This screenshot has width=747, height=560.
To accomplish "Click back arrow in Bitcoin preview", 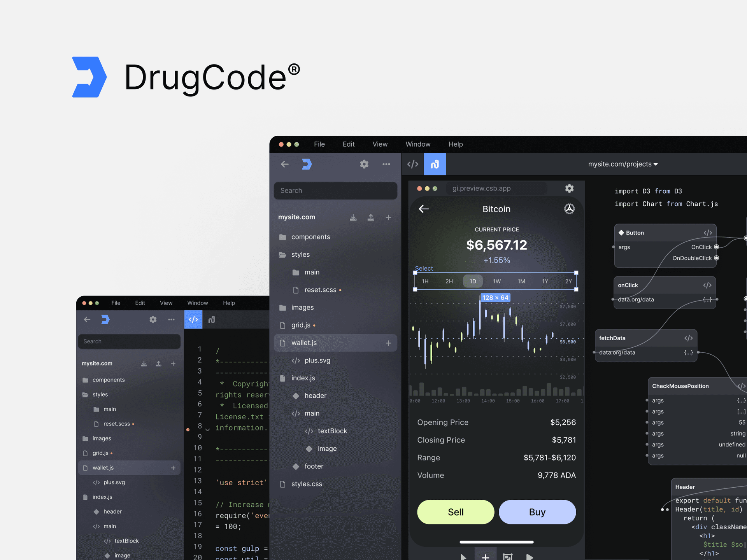I will [x=424, y=209].
